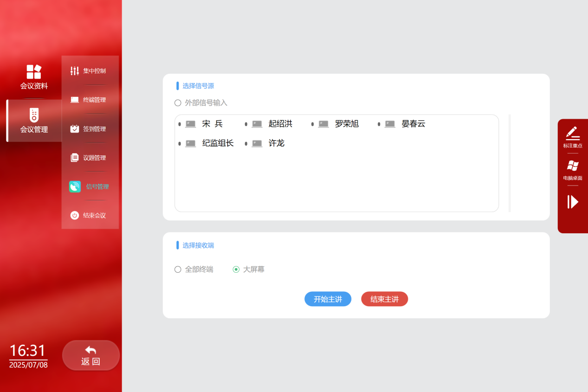
Task: Click the 结束主讲 button
Action: tap(384, 299)
